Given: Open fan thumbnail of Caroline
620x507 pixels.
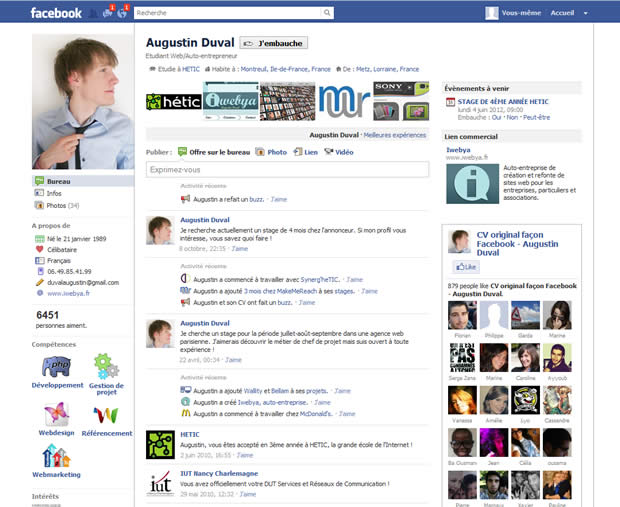Looking at the screenshot, I should [525, 358].
